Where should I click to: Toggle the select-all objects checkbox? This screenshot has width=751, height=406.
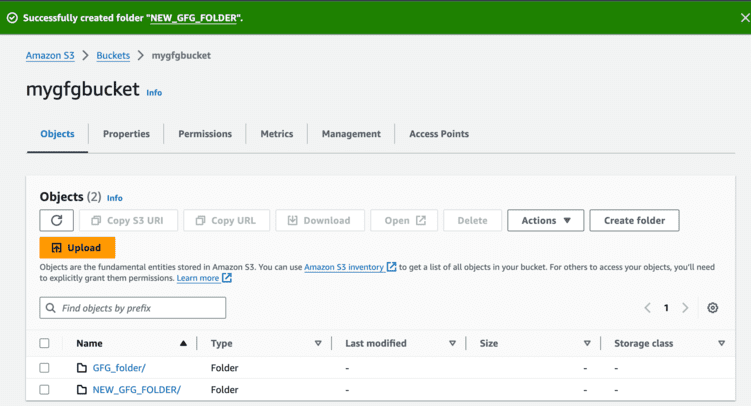(x=45, y=343)
